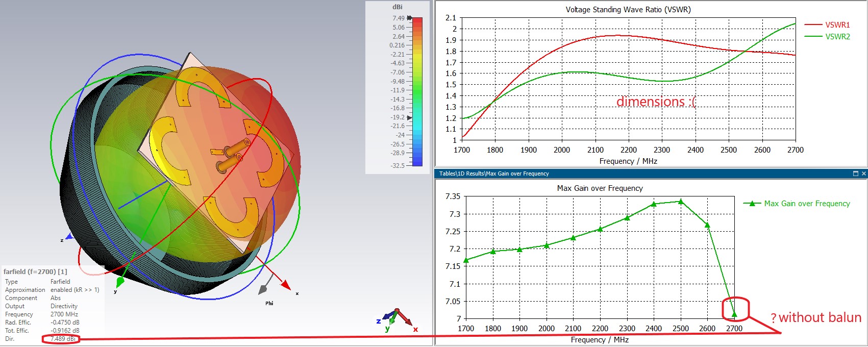Maximize the Max Gain over Frequency window
This screenshot has height=347, width=868.
pos(856,173)
